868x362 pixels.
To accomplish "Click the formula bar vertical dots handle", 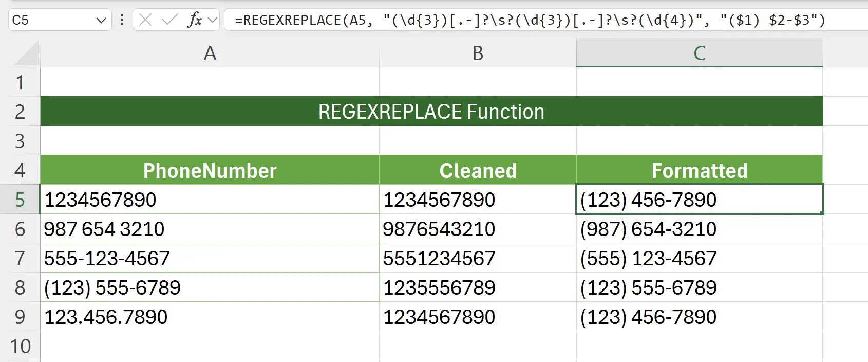I will tap(122, 20).
